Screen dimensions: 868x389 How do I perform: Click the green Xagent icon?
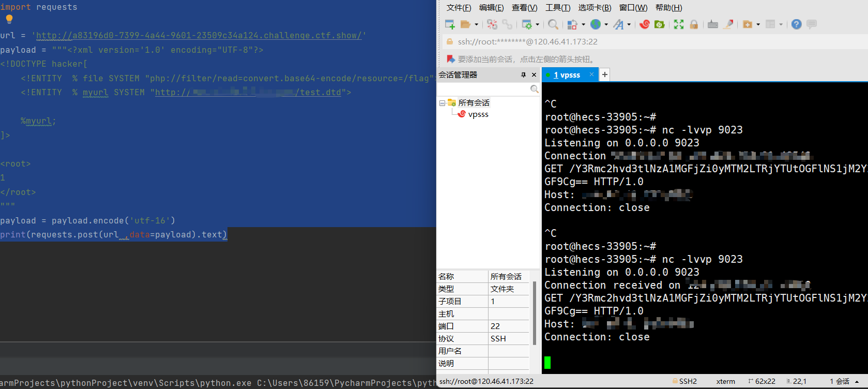pyautogui.click(x=660, y=24)
